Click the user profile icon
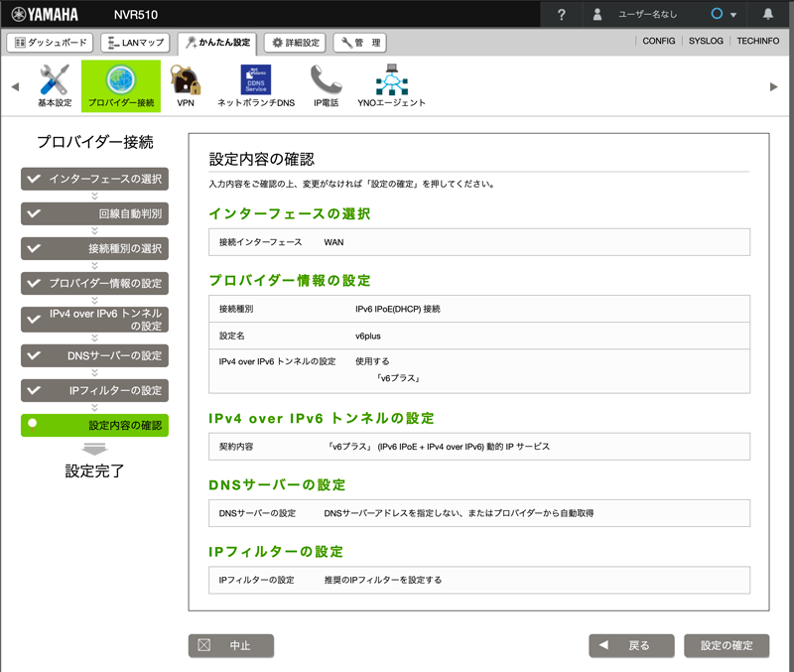The height and width of the screenshot is (672, 794). (x=597, y=14)
